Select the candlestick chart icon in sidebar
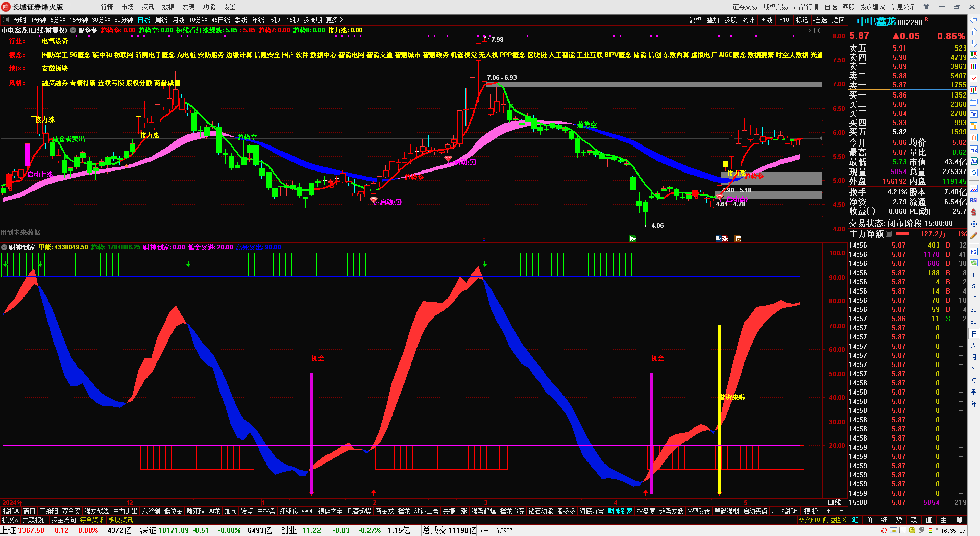The width and height of the screenshot is (980, 536). 974,90
